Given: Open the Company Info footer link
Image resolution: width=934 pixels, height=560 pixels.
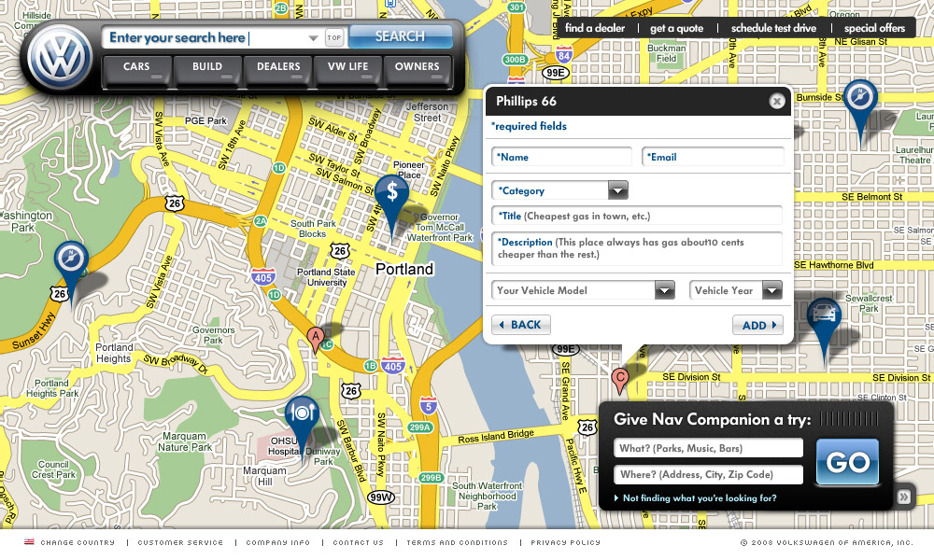Looking at the screenshot, I should pos(278,543).
